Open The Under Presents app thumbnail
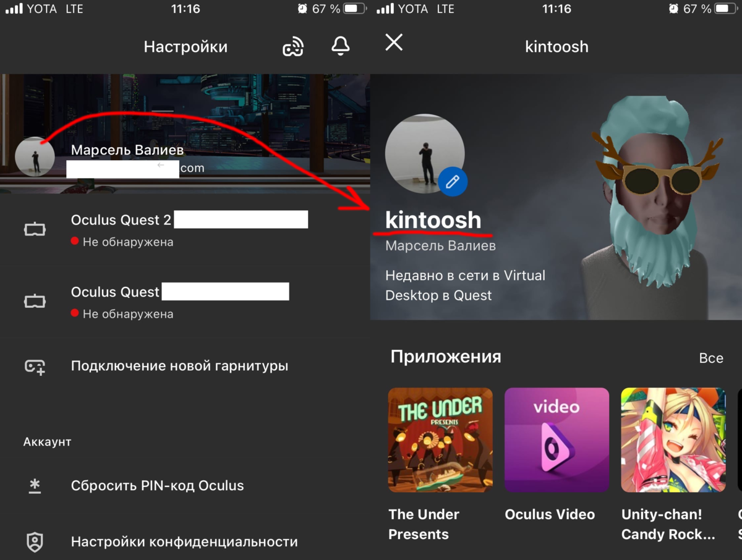 440,440
